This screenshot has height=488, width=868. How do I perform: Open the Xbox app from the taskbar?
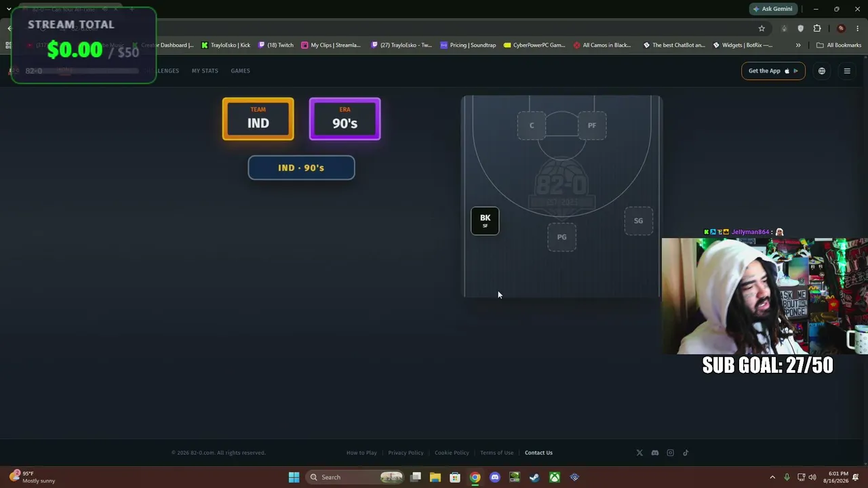(x=555, y=477)
